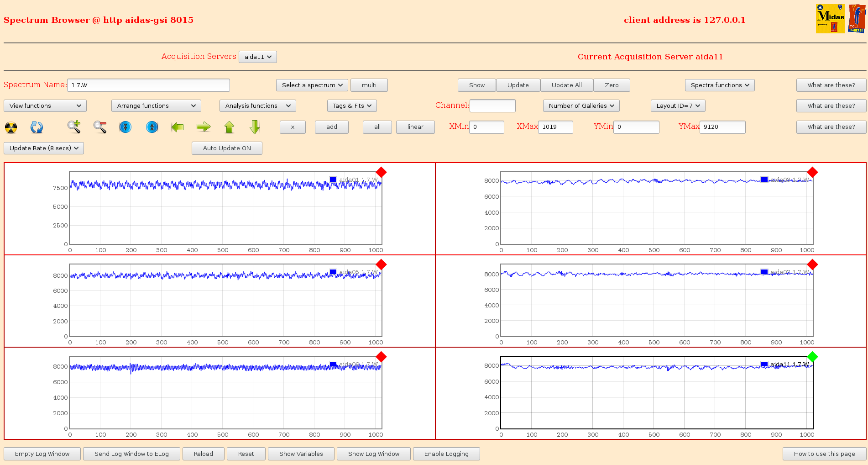Open the Arrange functions dropdown
The height and width of the screenshot is (465, 868).
(156, 106)
